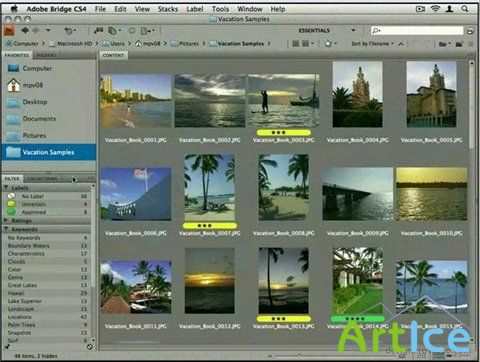
Task: Collapse the Labels filter section
Action: coord(6,188)
